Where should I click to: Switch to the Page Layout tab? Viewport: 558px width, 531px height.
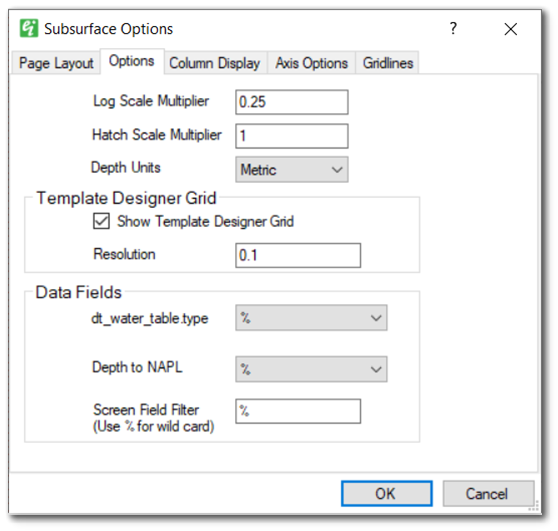[x=56, y=63]
